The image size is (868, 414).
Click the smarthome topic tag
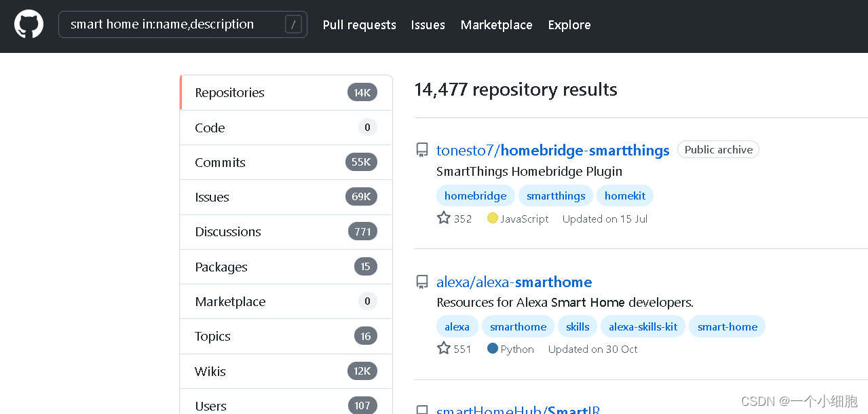pos(518,326)
